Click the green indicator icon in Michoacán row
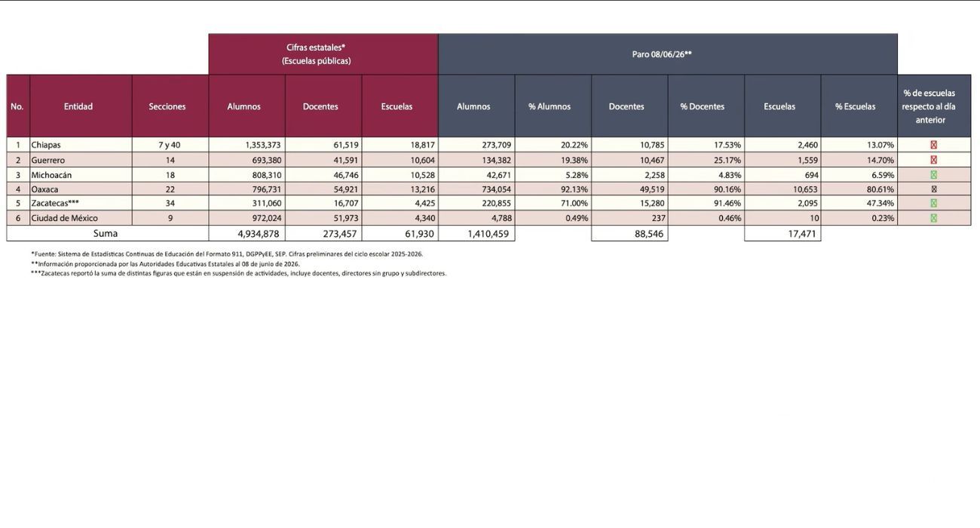The width and height of the screenshot is (980, 528). point(933,174)
